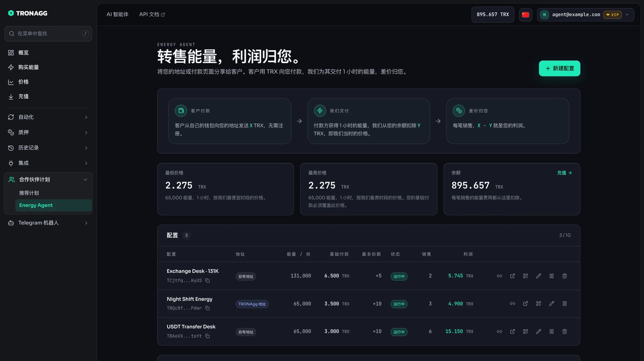644x361 pixels.
Task: Copy link for Exchange Desk · 131K config
Action: [499, 276]
